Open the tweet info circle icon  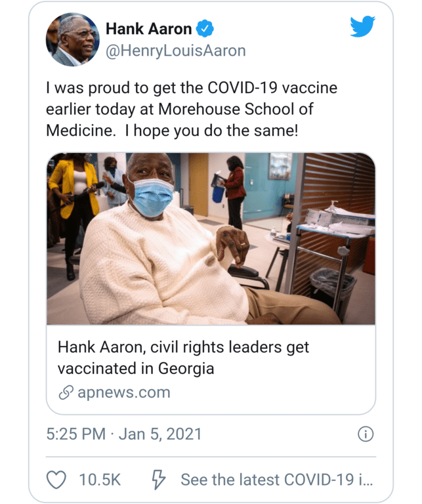tap(366, 434)
